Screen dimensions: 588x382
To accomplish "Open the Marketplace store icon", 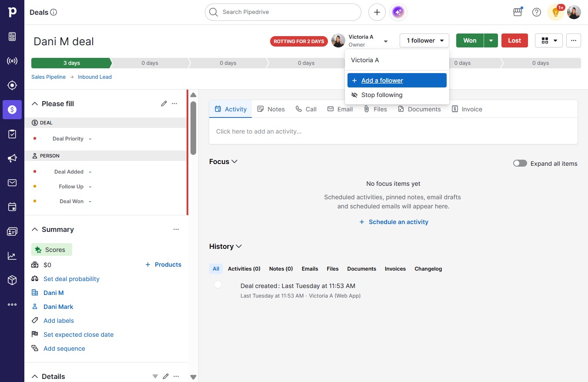I will (518, 12).
